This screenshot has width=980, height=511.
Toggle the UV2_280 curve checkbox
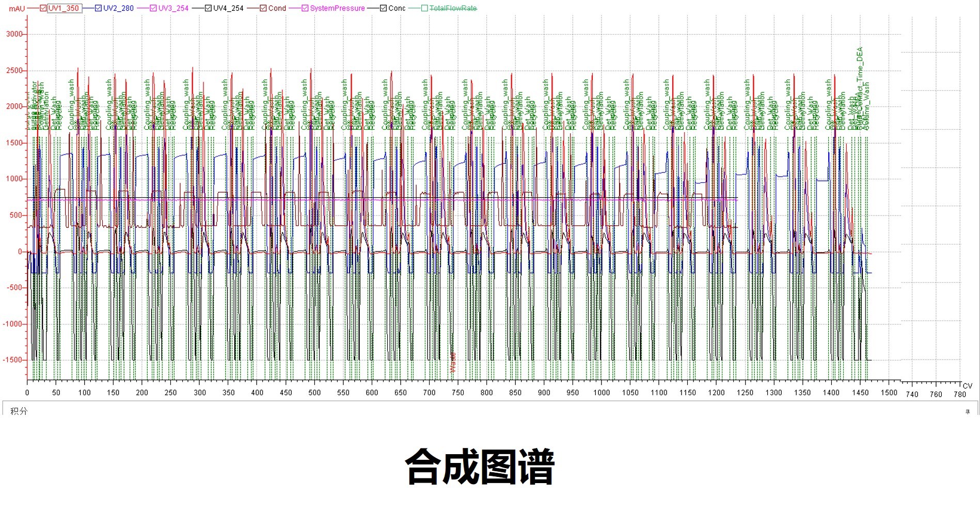coord(98,8)
